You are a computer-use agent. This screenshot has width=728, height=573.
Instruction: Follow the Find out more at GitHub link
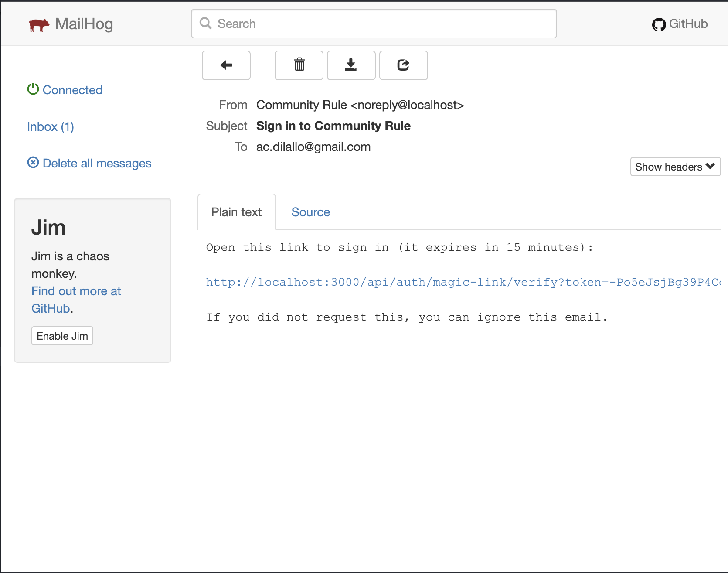tap(76, 300)
